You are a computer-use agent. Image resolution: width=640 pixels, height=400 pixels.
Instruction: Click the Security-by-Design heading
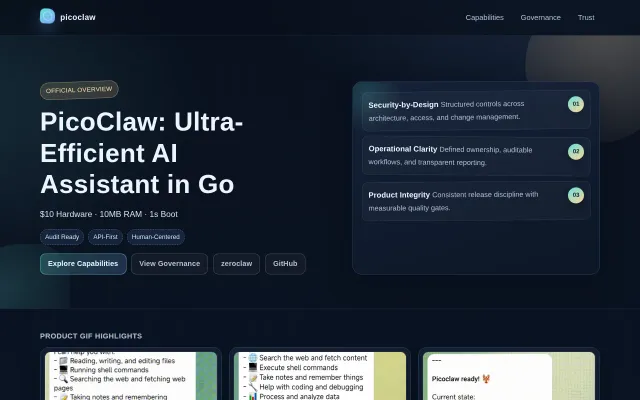(403, 105)
